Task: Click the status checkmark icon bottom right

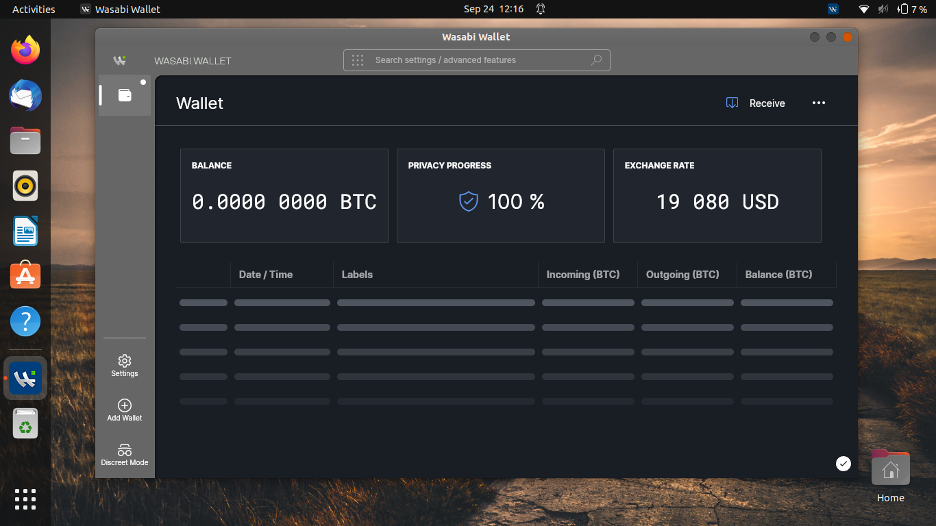Action: point(843,463)
